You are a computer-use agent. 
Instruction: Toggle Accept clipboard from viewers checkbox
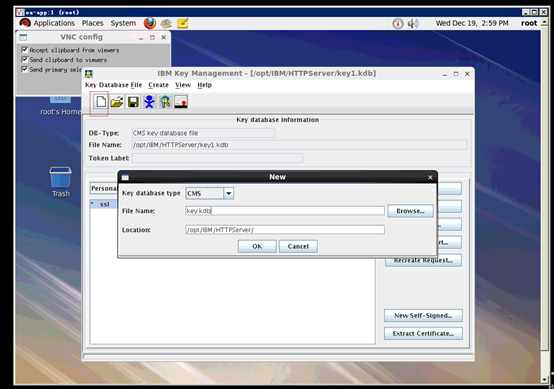tap(24, 49)
